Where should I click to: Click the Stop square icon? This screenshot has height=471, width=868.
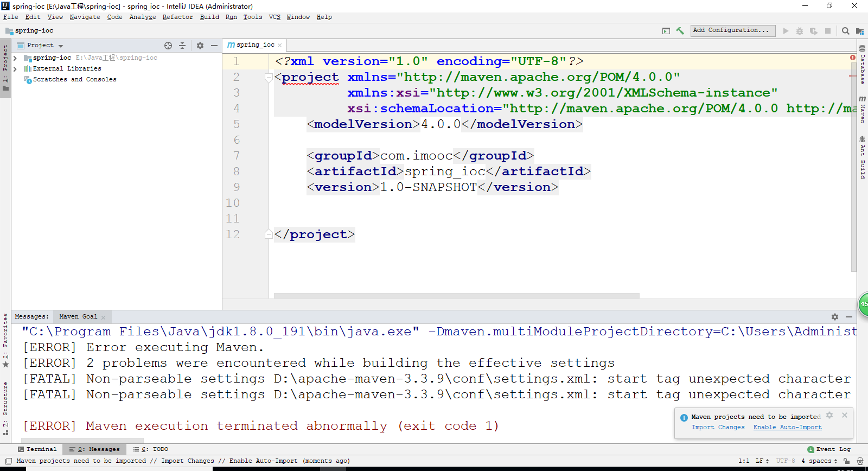pyautogui.click(x=828, y=31)
